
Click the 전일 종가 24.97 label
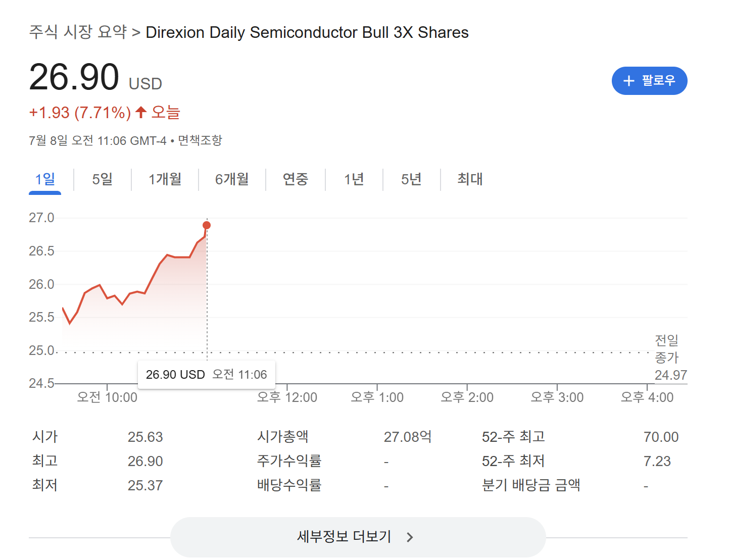[670, 358]
